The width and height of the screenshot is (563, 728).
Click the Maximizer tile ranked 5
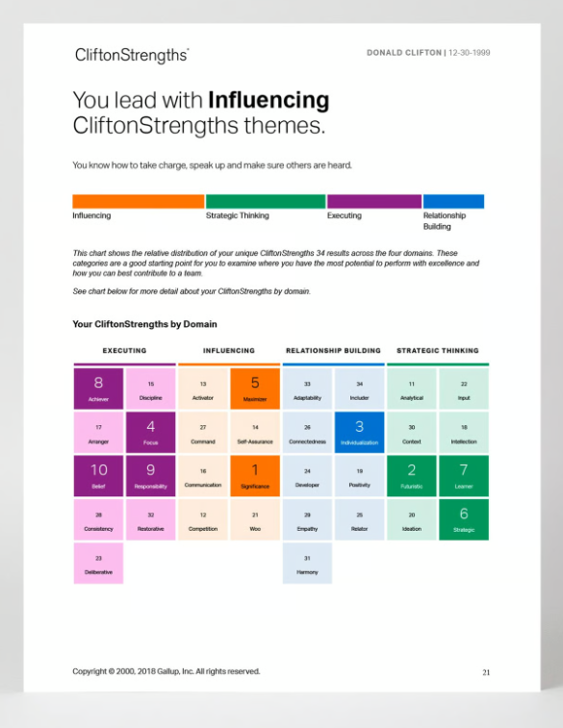tap(255, 389)
